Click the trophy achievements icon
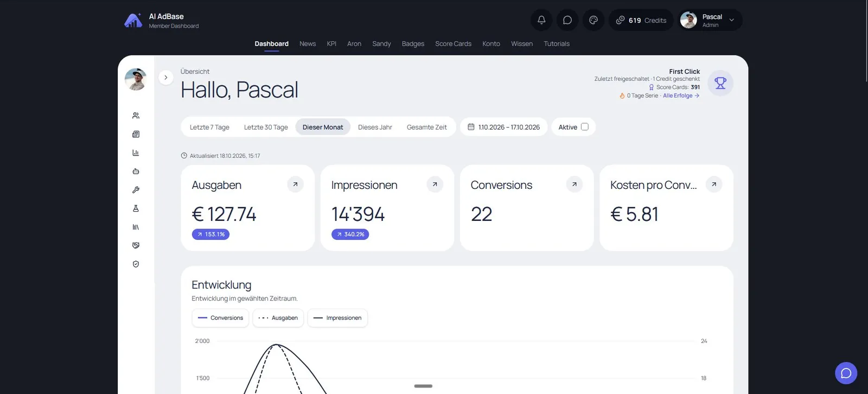 (x=720, y=83)
